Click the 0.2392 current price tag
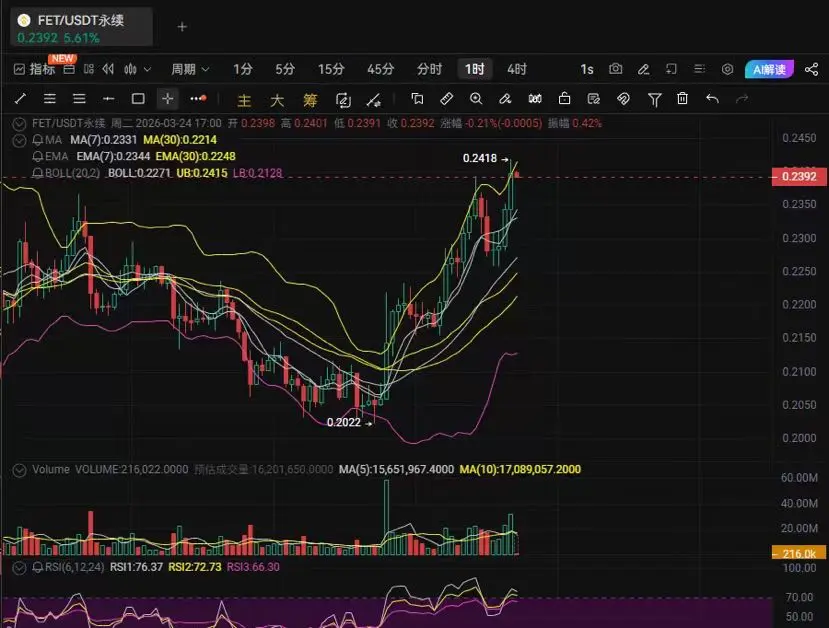The image size is (829, 628). coord(799,176)
